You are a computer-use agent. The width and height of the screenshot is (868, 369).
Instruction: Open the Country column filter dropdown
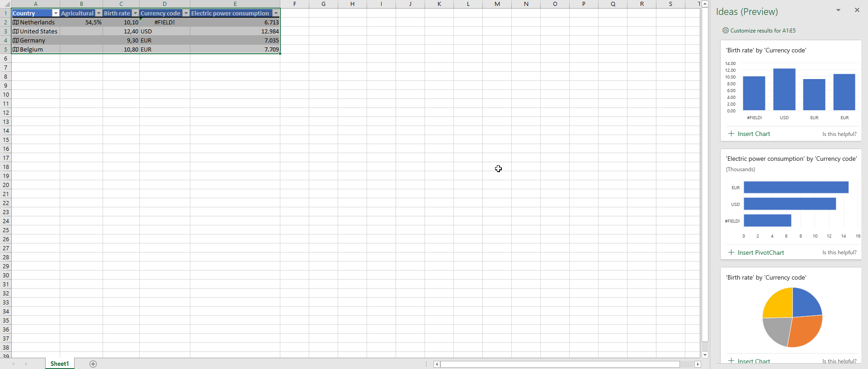[x=56, y=13]
